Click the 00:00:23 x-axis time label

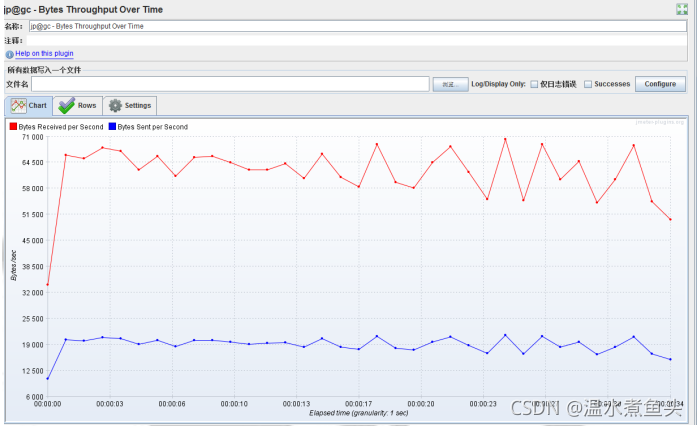[x=483, y=404]
